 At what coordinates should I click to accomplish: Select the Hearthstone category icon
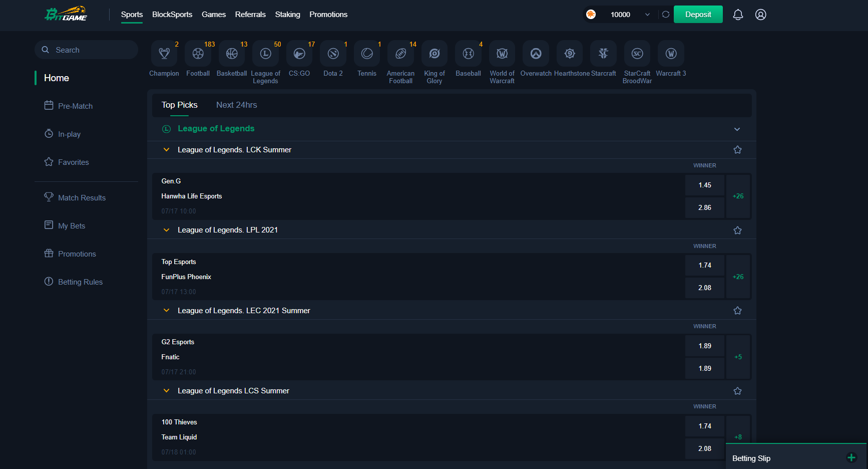tap(570, 54)
